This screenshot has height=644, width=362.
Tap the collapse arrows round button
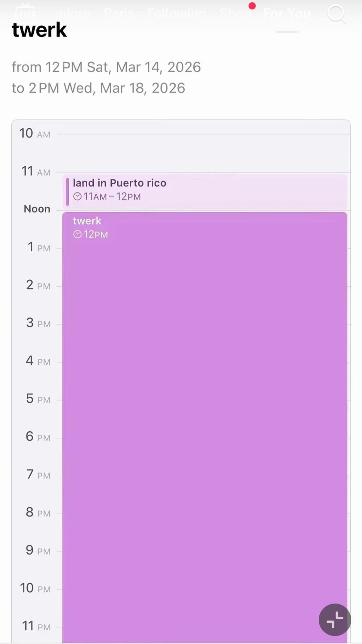[335, 620]
